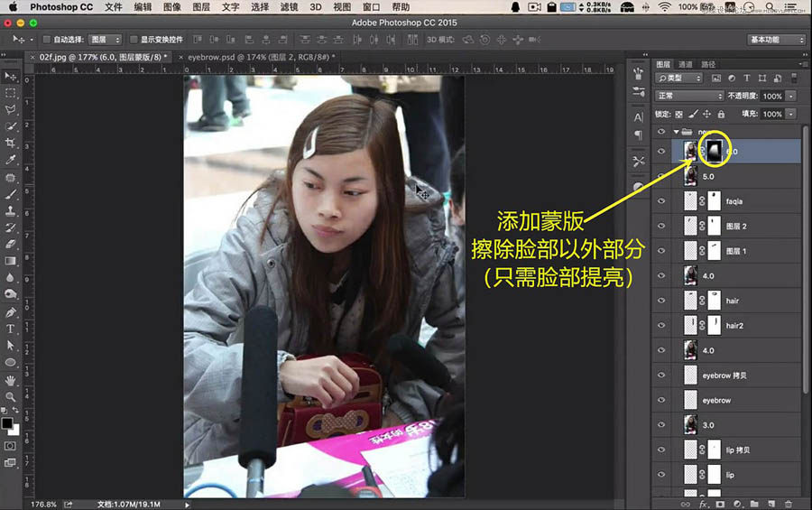Open layer style fx menu
Image resolution: width=812 pixels, height=510 pixels.
tap(703, 504)
